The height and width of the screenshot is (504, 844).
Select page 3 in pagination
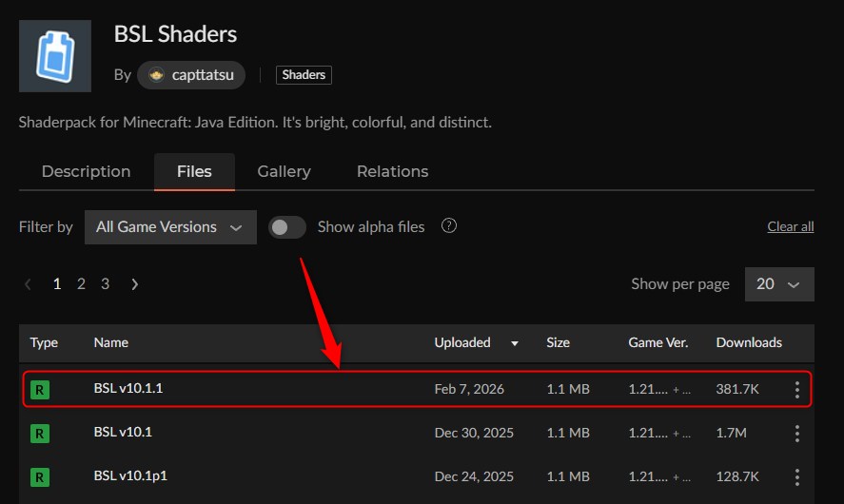(x=105, y=284)
